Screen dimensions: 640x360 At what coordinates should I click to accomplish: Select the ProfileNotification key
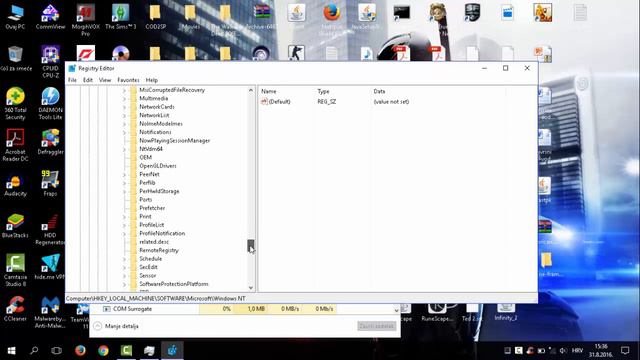162,233
